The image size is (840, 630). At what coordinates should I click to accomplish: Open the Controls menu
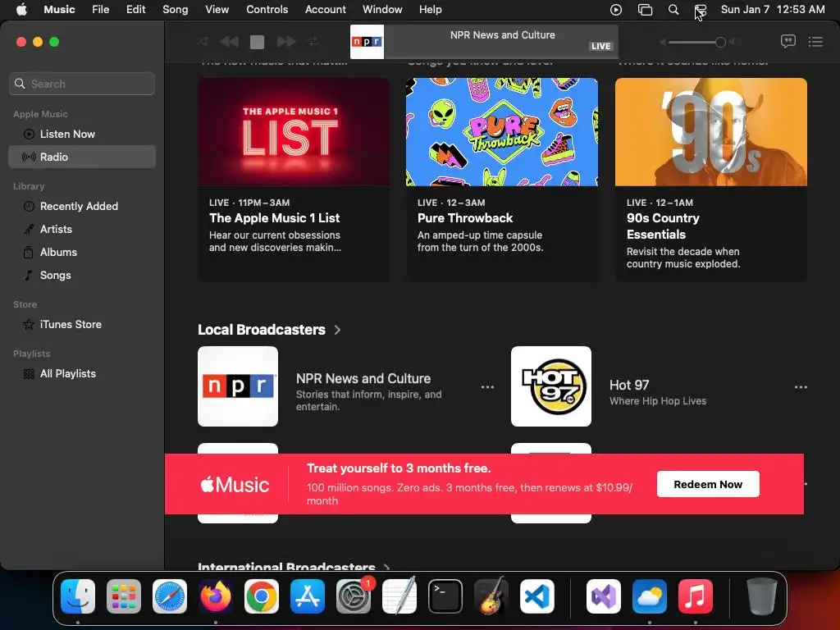pyautogui.click(x=267, y=10)
